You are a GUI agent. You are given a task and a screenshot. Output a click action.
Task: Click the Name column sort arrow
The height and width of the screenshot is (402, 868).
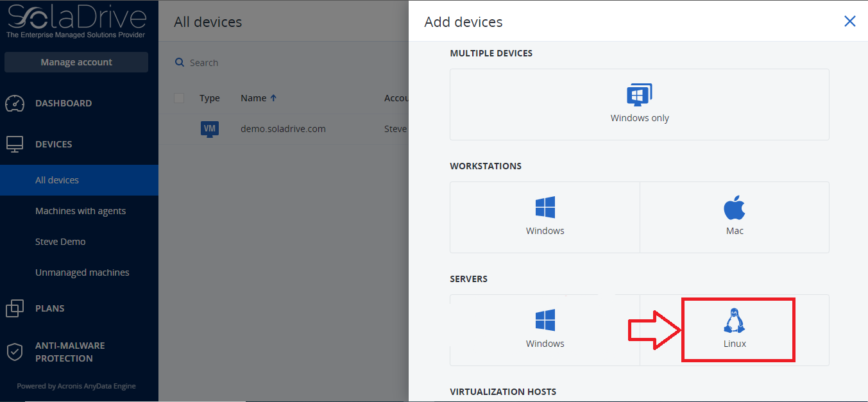[273, 98]
